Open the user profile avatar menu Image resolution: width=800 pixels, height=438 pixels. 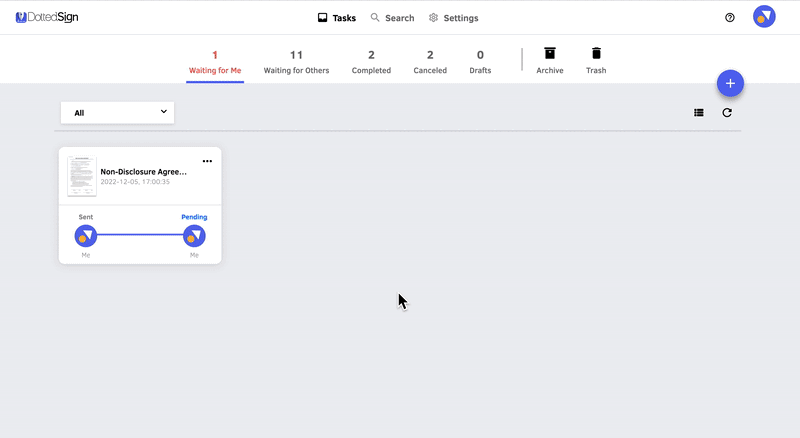point(764,17)
